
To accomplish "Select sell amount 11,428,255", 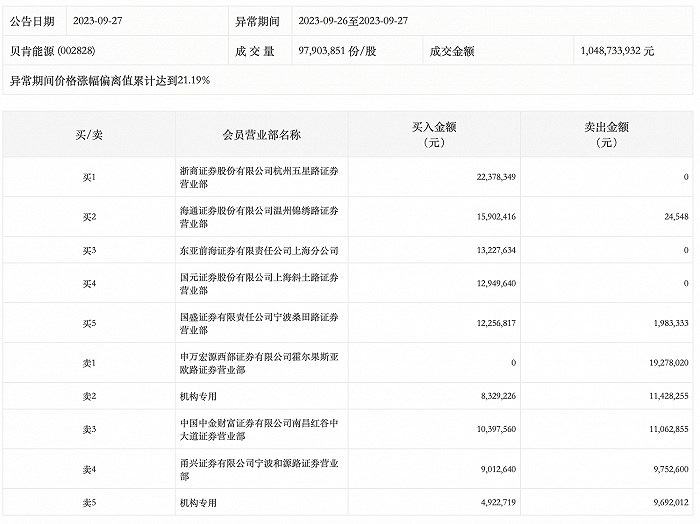I will [669, 396].
